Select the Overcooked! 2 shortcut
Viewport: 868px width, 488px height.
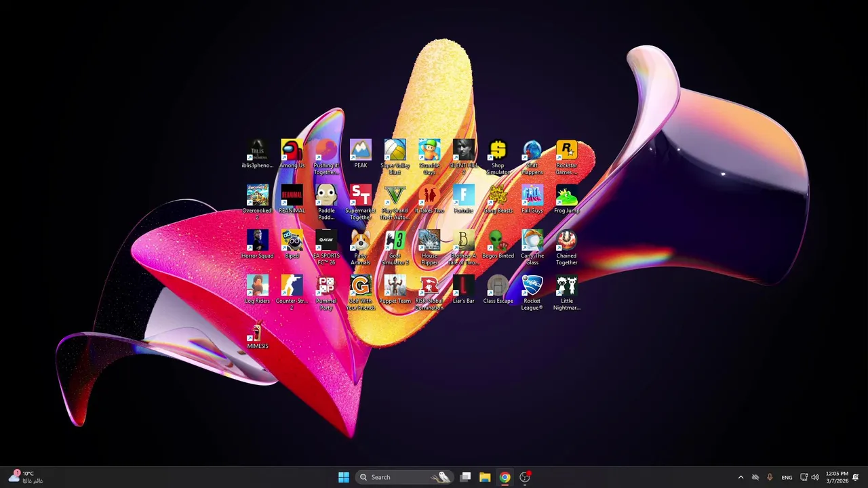[257, 202]
